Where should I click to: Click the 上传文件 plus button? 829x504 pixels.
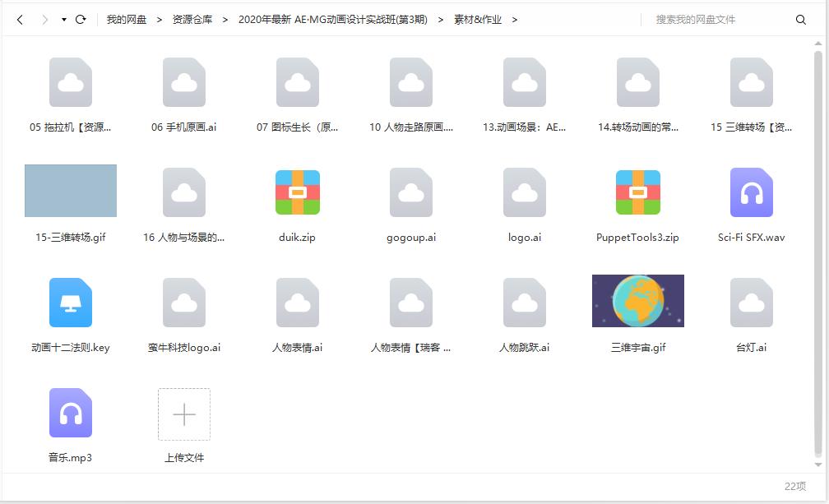[x=184, y=414]
